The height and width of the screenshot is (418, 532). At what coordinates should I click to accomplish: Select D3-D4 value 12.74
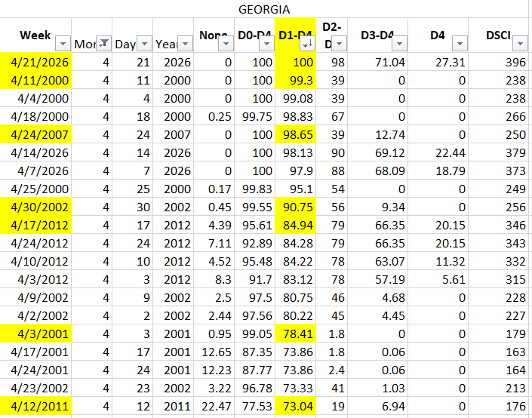tap(378, 134)
